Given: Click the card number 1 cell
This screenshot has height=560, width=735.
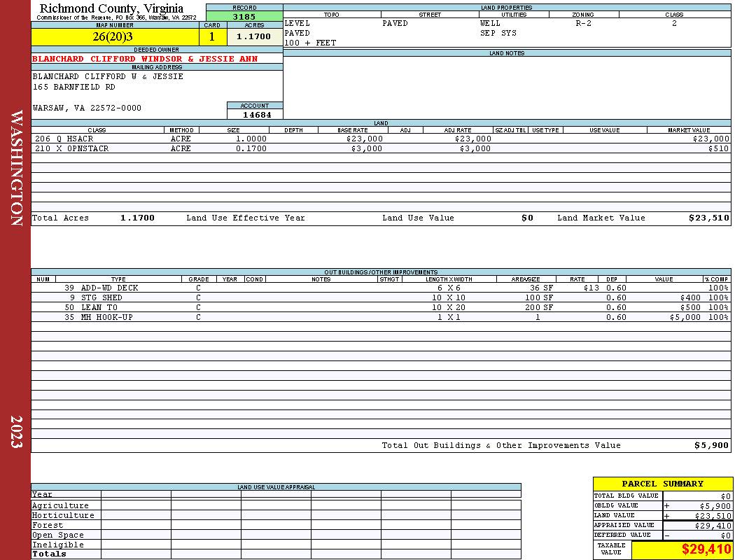Looking at the screenshot, I should click(213, 36).
